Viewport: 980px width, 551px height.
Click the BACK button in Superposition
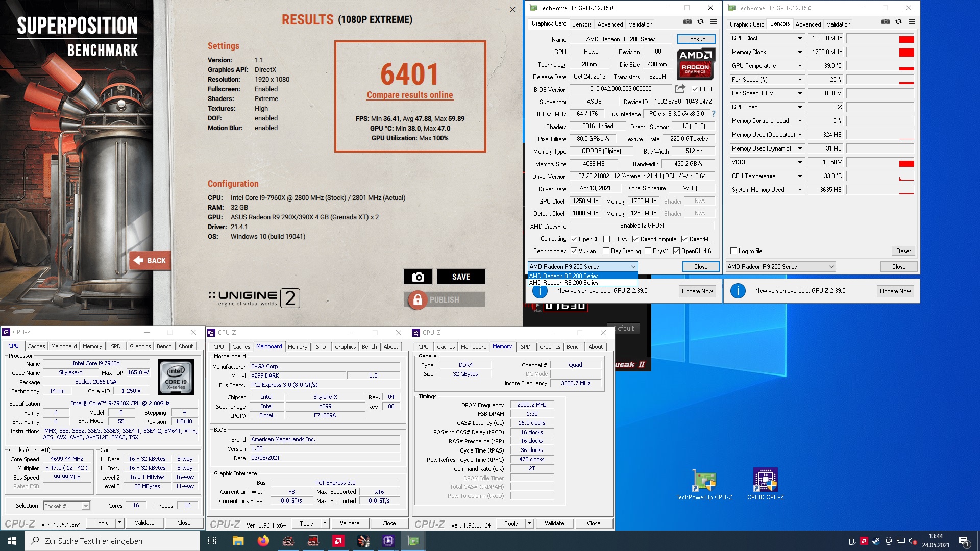(150, 261)
